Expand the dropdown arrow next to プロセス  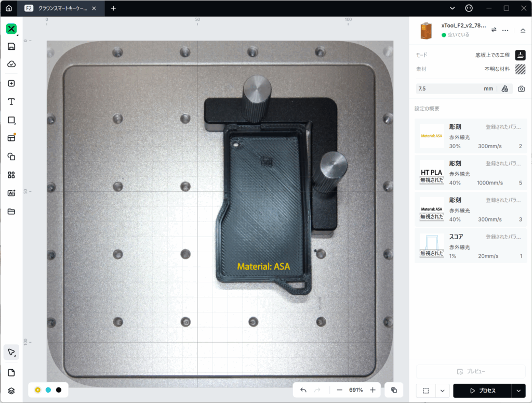[x=518, y=391]
